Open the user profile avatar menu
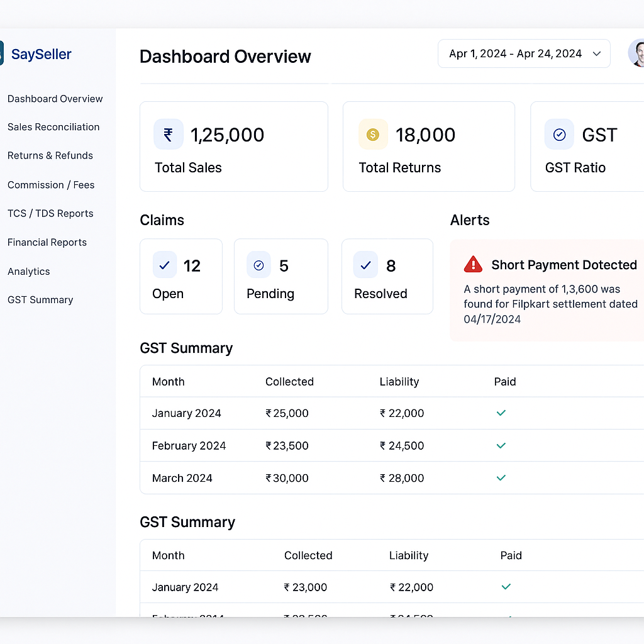The height and width of the screenshot is (644, 644). point(636,53)
